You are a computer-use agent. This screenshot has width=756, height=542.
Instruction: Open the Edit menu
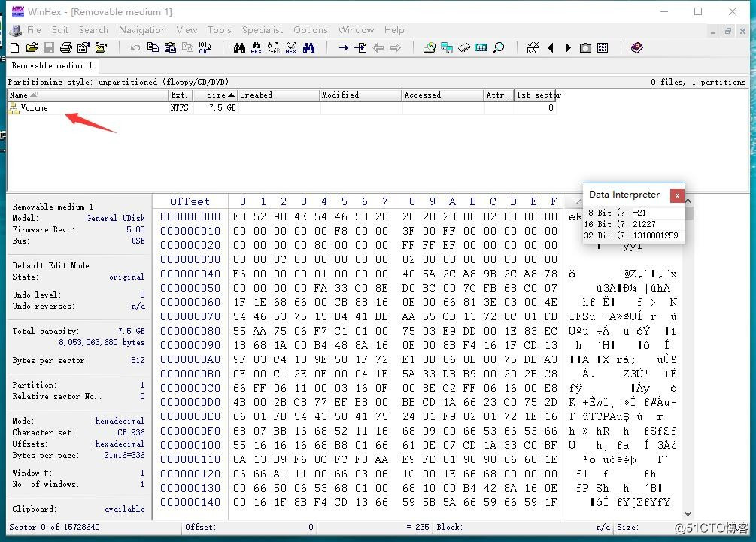60,30
